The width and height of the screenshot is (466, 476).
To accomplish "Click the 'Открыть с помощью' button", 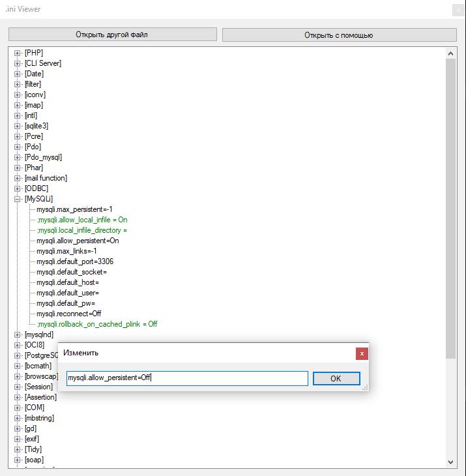I will 339,35.
